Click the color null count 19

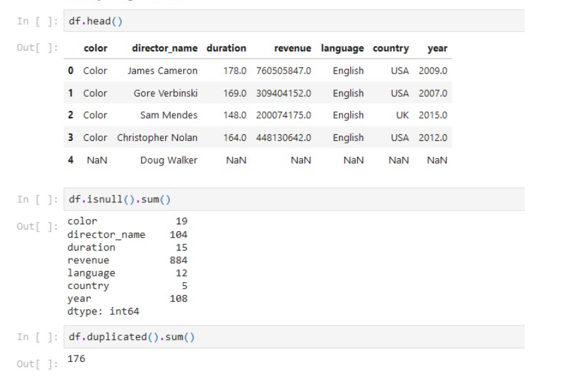(181, 221)
